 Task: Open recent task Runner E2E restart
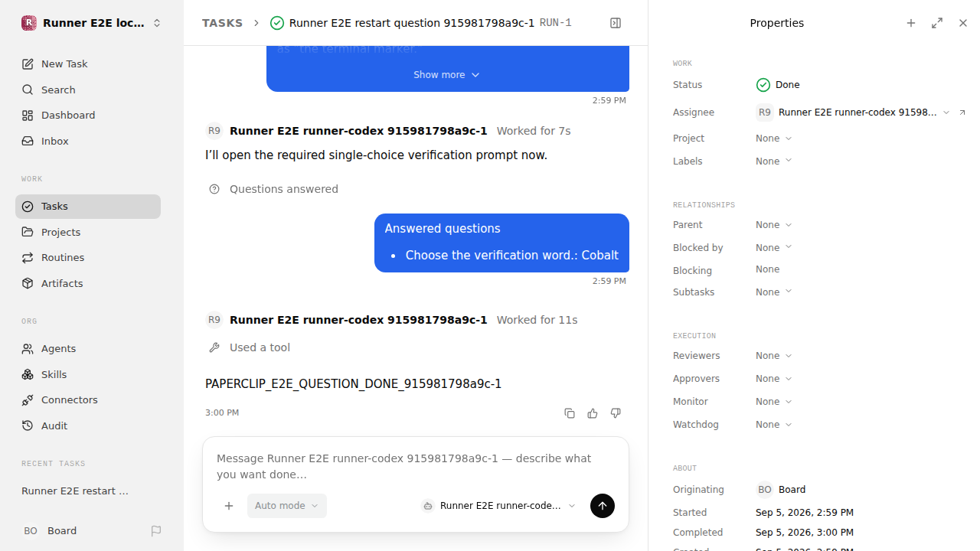[x=88, y=491]
